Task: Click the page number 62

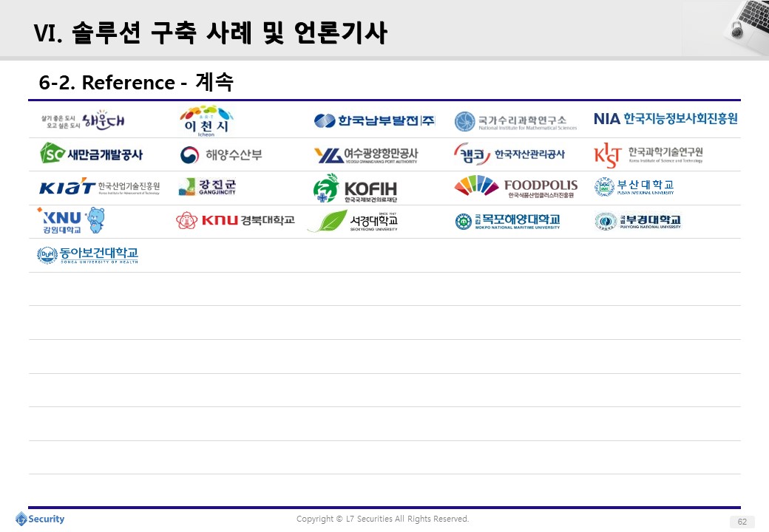Action: pos(742,522)
